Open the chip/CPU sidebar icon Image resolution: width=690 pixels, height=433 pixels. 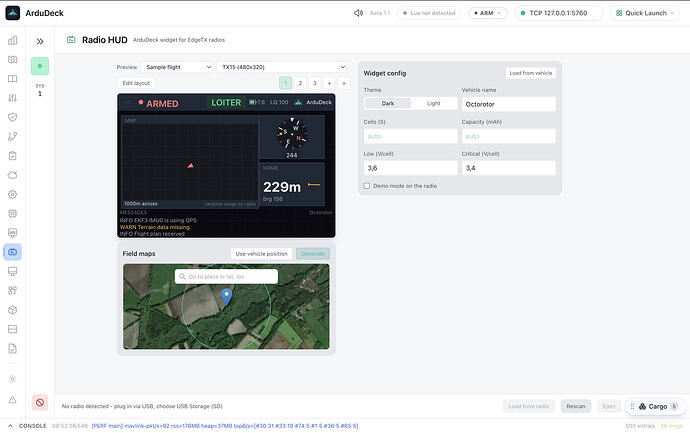[12, 213]
